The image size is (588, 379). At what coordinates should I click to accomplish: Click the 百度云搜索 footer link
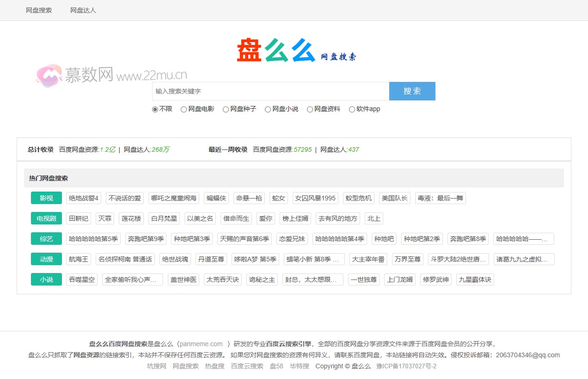246,366
